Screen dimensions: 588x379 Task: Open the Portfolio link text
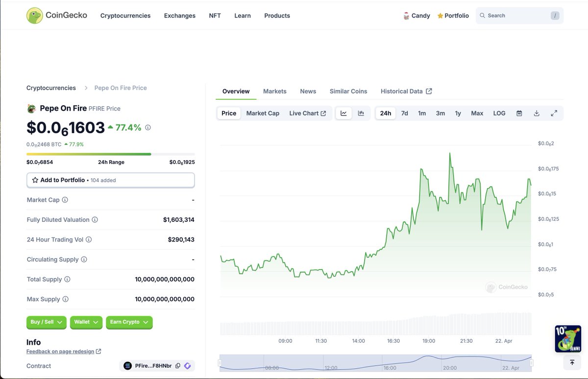tap(457, 16)
